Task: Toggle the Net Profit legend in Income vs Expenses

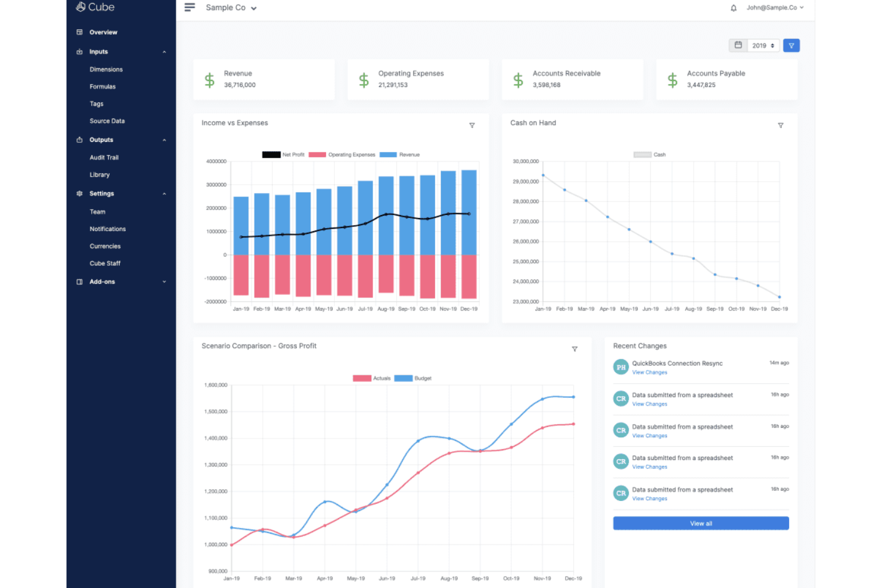Action: 284,154
